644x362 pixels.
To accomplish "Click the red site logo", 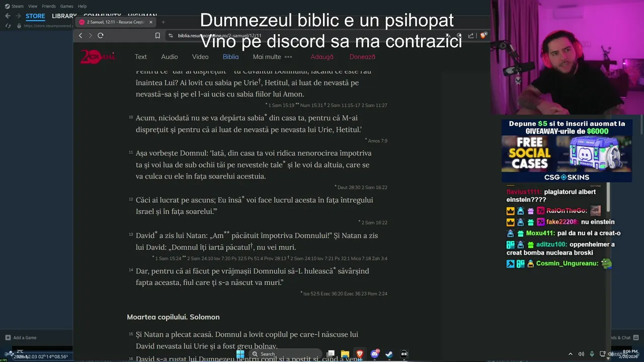I will click(98, 57).
